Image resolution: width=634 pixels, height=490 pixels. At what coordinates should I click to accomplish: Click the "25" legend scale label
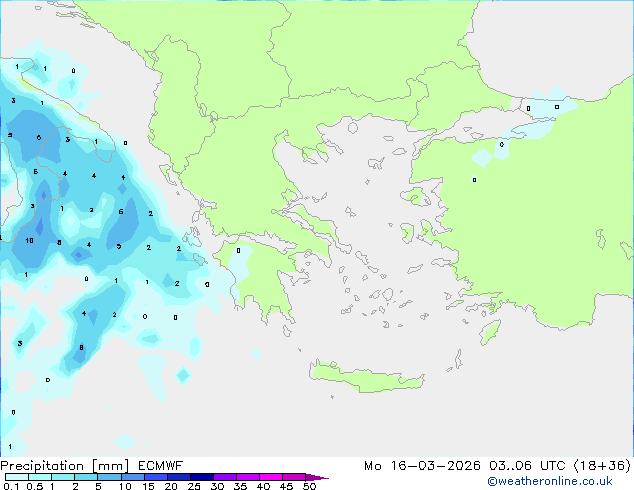click(194, 486)
